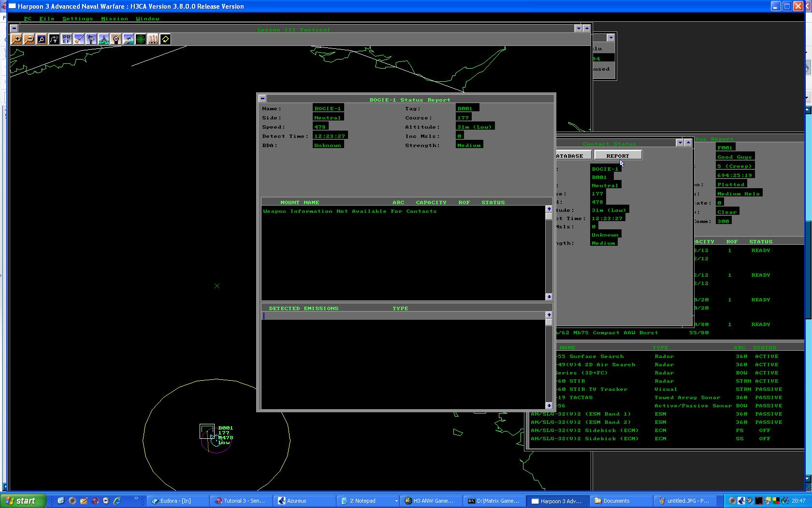Click the weapon mount list down arrow
Screen dimensions: 812x508
click(x=549, y=297)
